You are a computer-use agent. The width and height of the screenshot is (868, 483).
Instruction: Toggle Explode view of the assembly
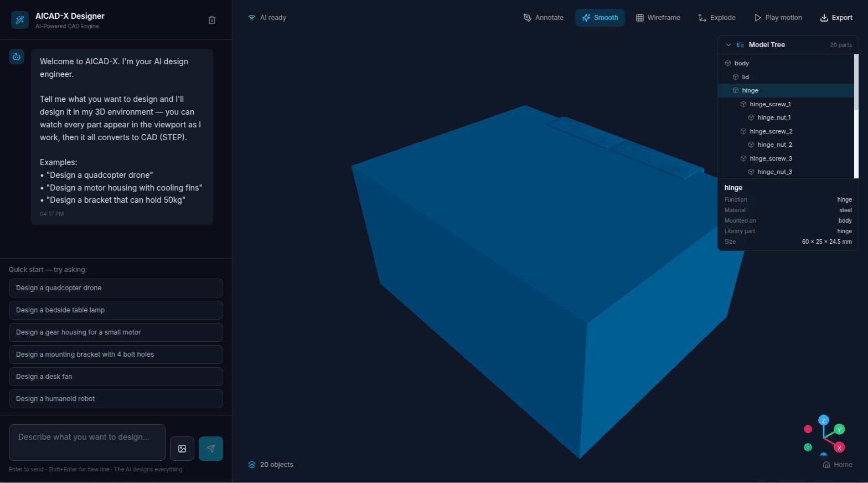717,18
